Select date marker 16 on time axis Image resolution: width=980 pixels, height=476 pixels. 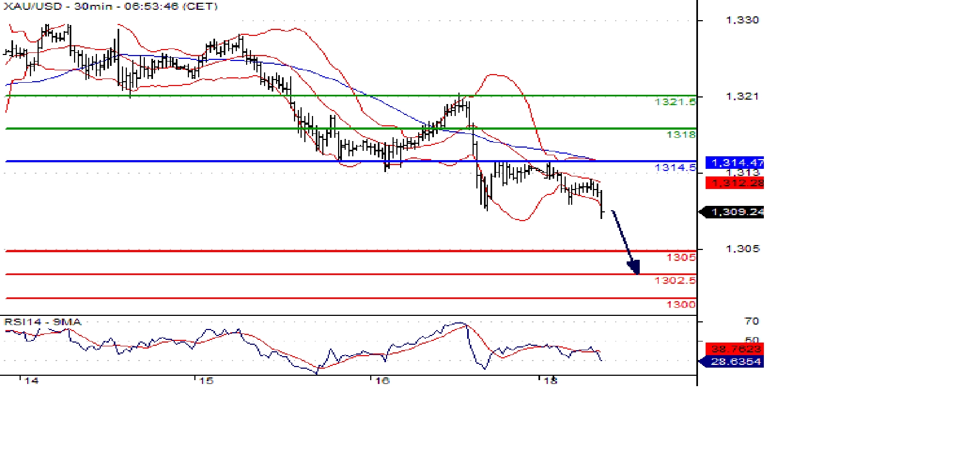[x=382, y=381]
